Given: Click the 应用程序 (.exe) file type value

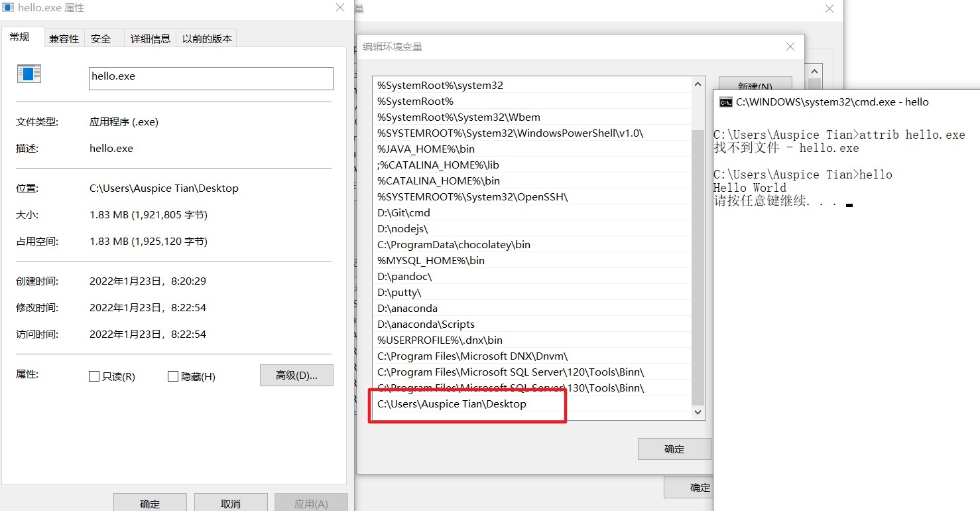Looking at the screenshot, I should coord(124,122).
